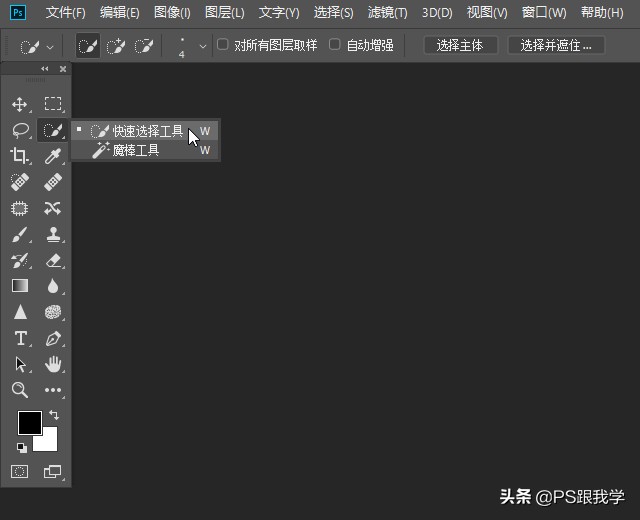Choose Add to Selection mode
Viewport: 640px width, 520px height.
click(116, 46)
